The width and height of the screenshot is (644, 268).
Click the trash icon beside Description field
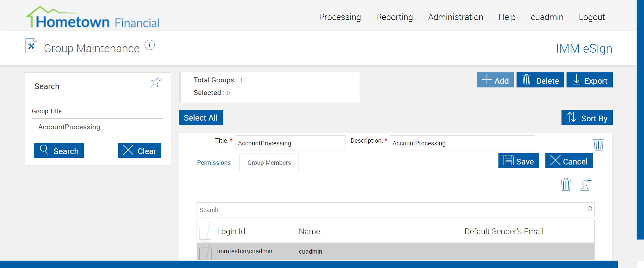[598, 144]
